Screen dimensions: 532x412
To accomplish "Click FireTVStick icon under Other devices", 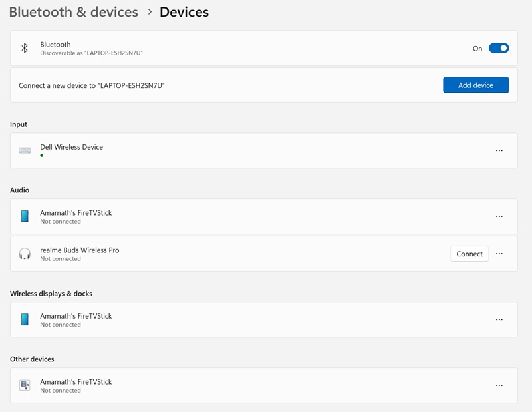I will pos(25,385).
